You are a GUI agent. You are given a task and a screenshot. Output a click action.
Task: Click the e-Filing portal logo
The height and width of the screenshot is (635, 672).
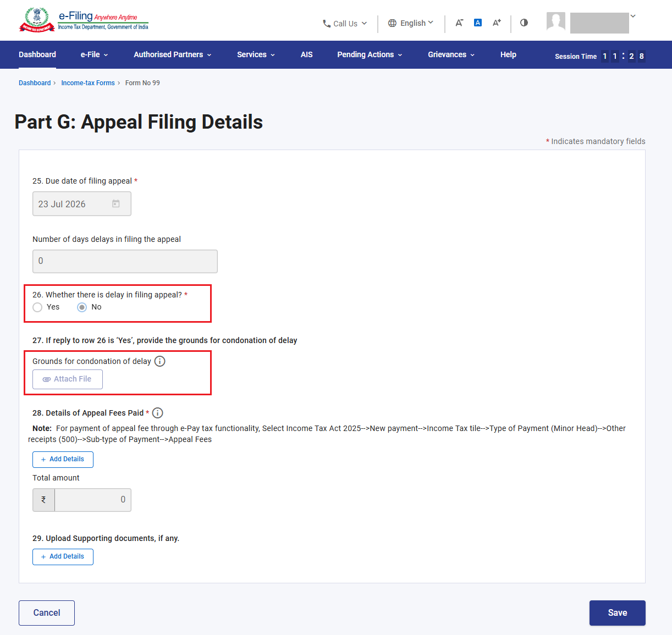click(x=84, y=20)
